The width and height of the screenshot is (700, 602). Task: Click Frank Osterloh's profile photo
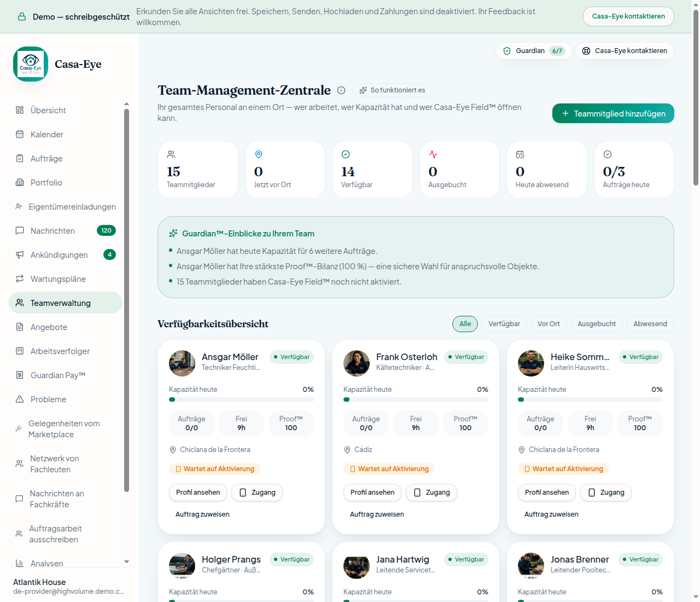click(x=357, y=363)
